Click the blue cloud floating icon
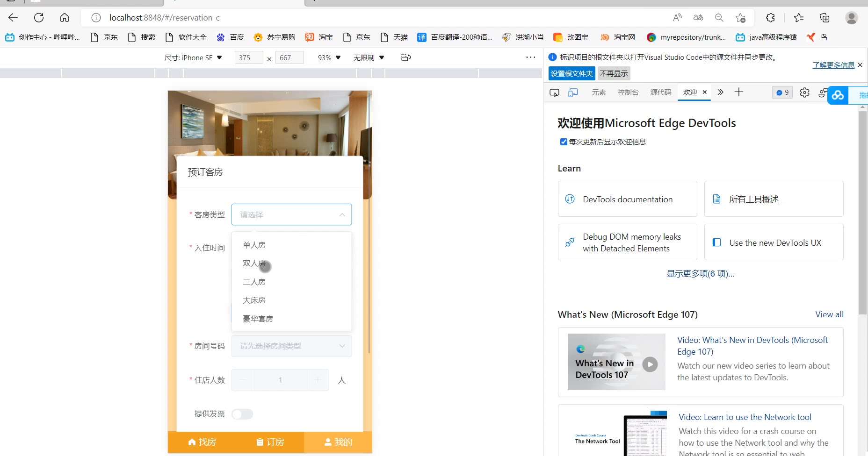 coord(838,95)
